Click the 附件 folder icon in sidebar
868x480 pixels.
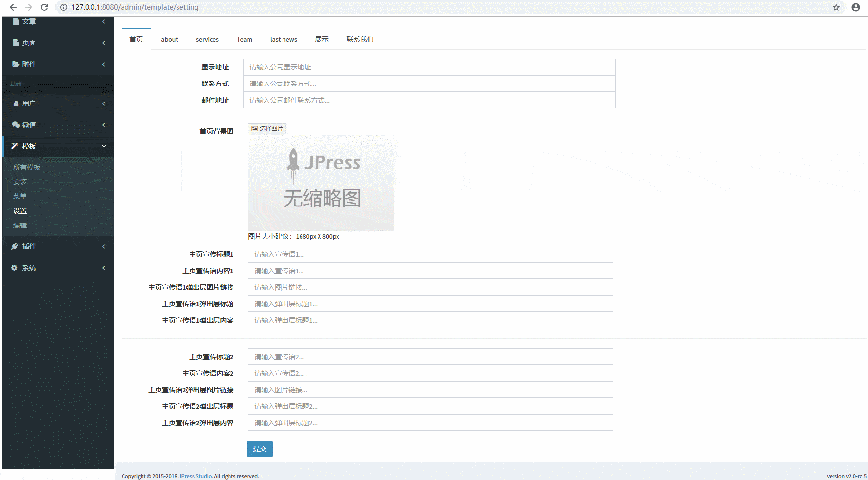16,64
